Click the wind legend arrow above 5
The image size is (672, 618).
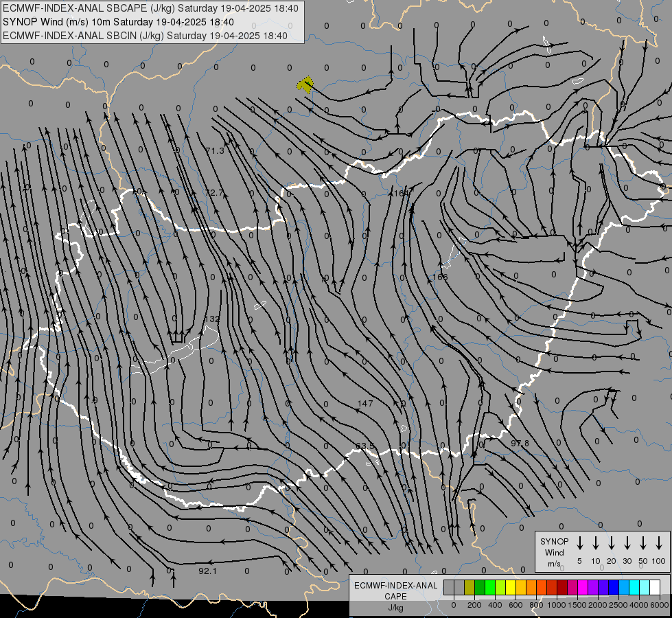(x=579, y=543)
